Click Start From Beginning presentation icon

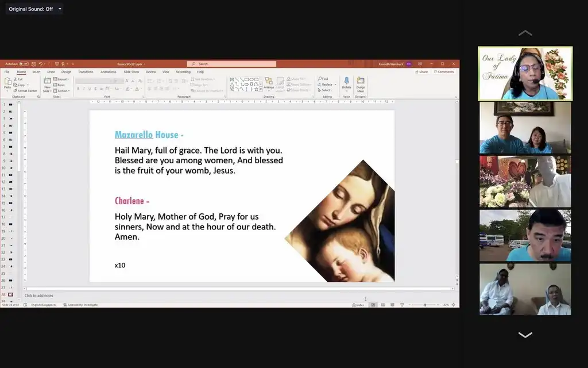pos(57,64)
